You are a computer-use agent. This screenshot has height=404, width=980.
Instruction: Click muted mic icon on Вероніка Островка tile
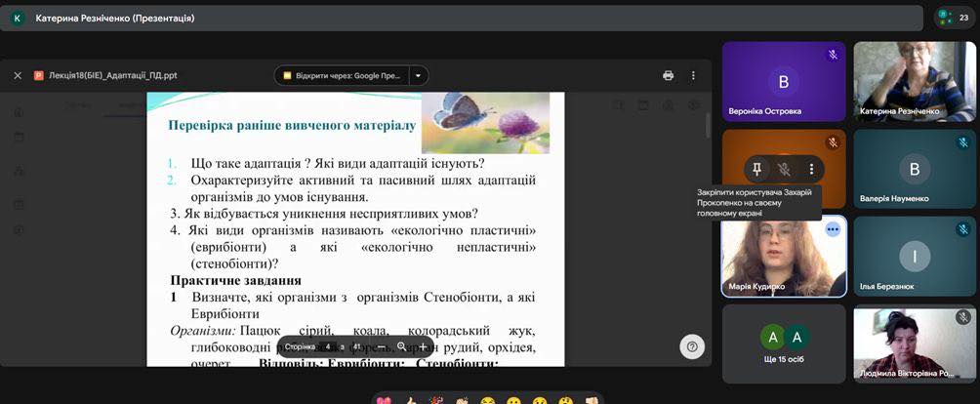click(833, 55)
